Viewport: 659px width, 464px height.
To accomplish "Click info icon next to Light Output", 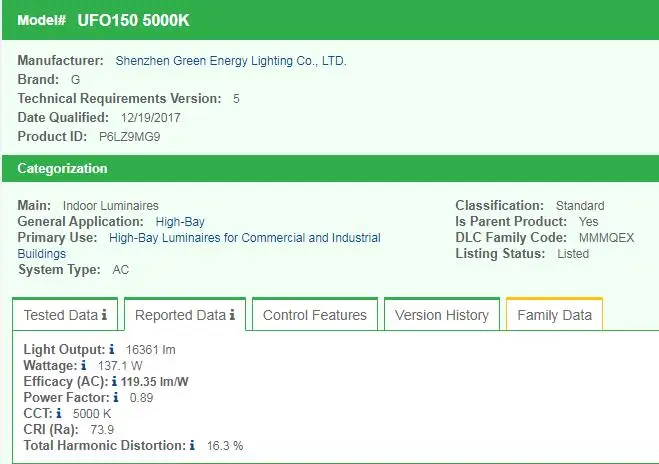I will (112, 350).
